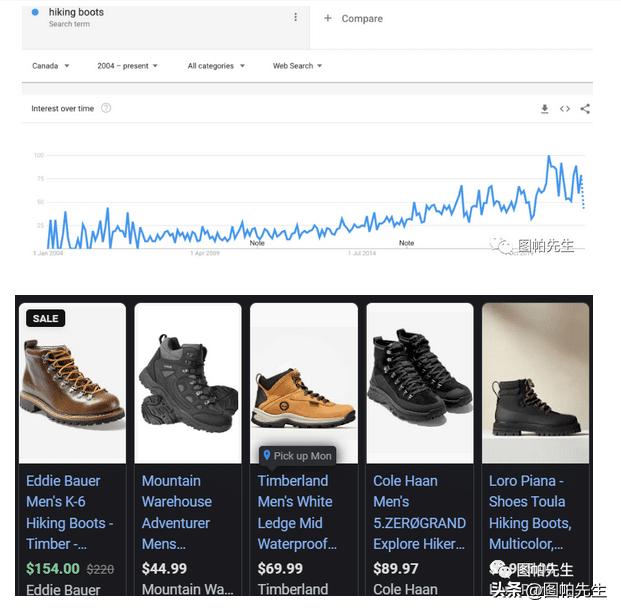
Task: Share the interest over time chart
Action: (585, 109)
